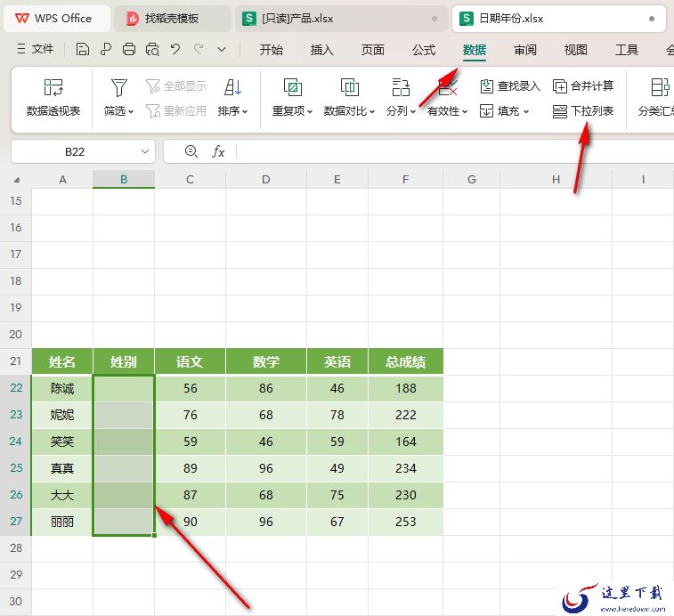
Task: Click the export PDF icon beside save
Action: click(x=106, y=50)
